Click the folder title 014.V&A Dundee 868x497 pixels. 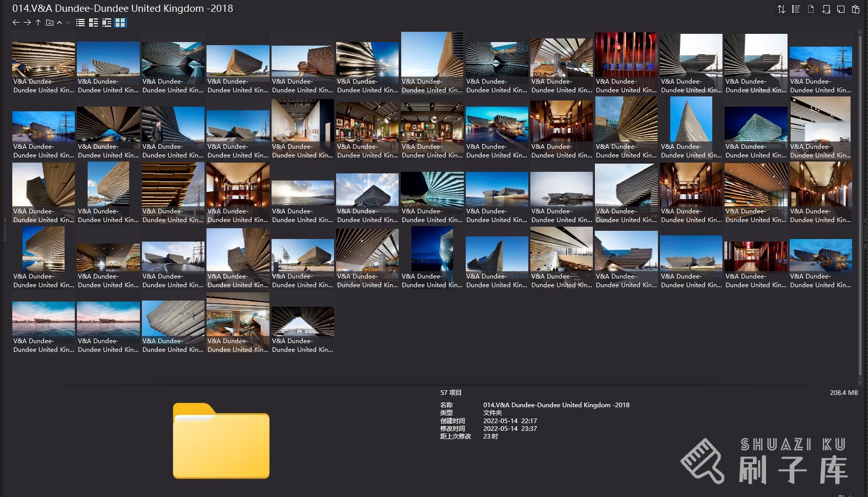[122, 8]
